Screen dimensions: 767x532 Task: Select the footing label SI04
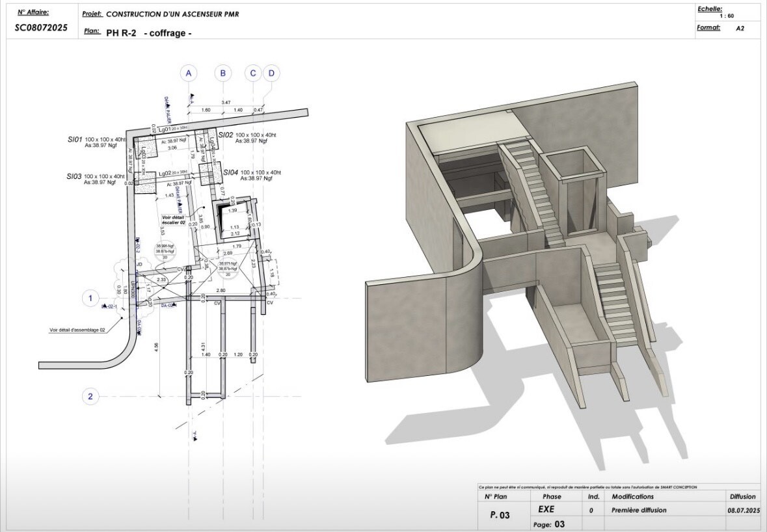(x=231, y=172)
